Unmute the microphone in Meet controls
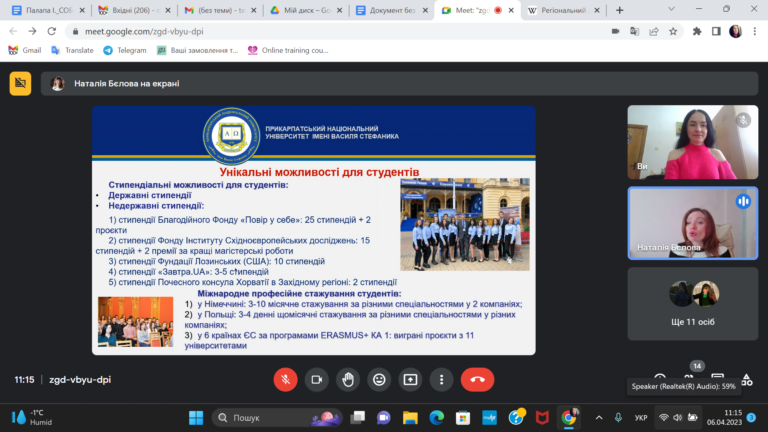This screenshot has width=768, height=432. [x=286, y=380]
